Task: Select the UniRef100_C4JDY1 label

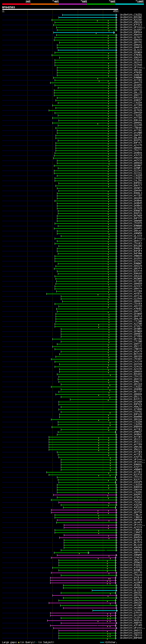Action: click(131, 618)
